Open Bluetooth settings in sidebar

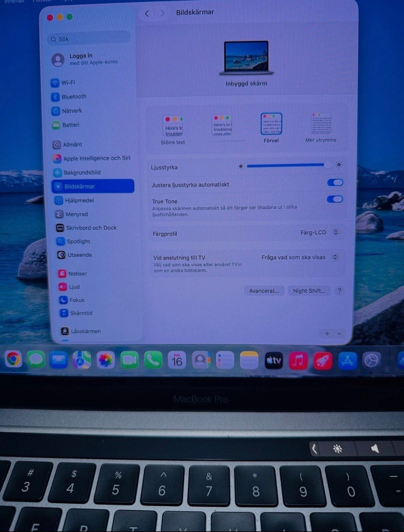(x=69, y=96)
